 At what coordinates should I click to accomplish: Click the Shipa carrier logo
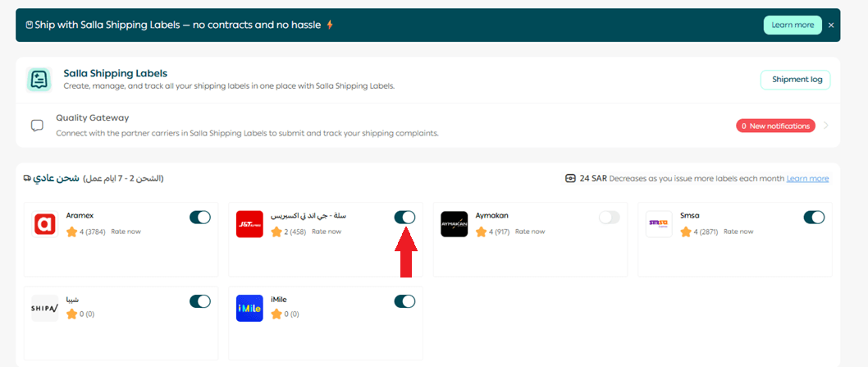[x=45, y=308]
